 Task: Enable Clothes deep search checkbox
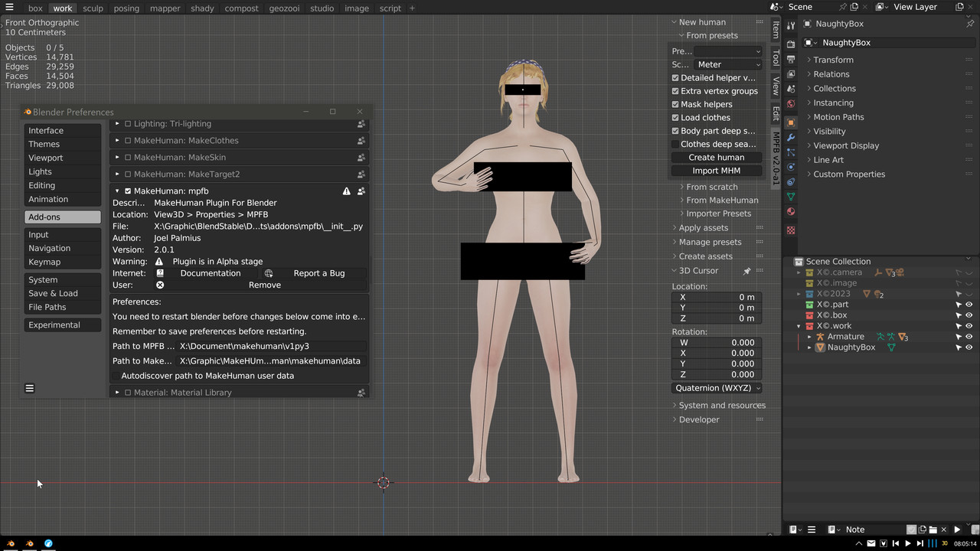point(675,145)
